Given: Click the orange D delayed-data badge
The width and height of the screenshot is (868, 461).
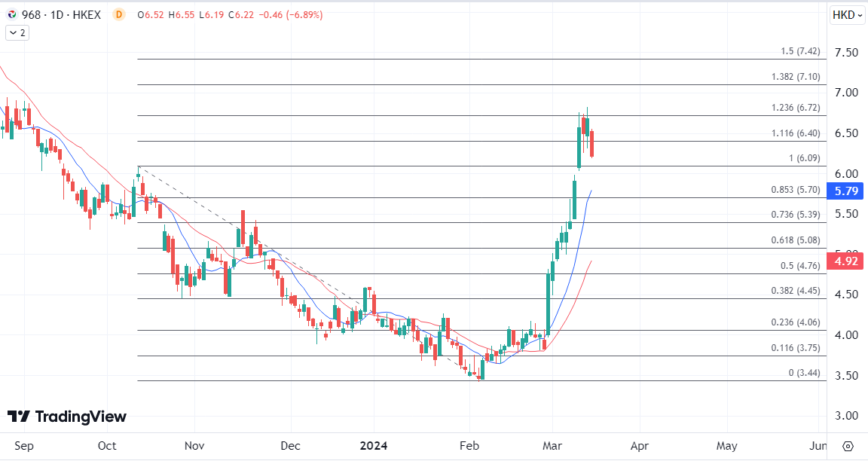Looking at the screenshot, I should (x=118, y=14).
